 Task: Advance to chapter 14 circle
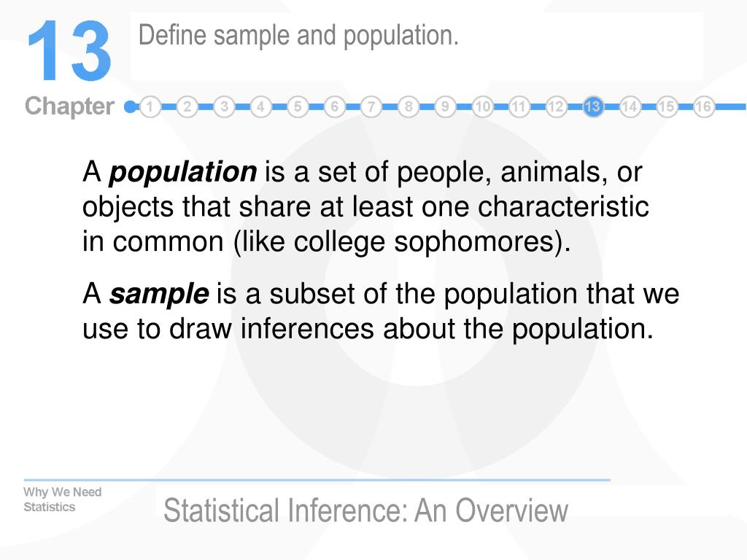pos(630,106)
